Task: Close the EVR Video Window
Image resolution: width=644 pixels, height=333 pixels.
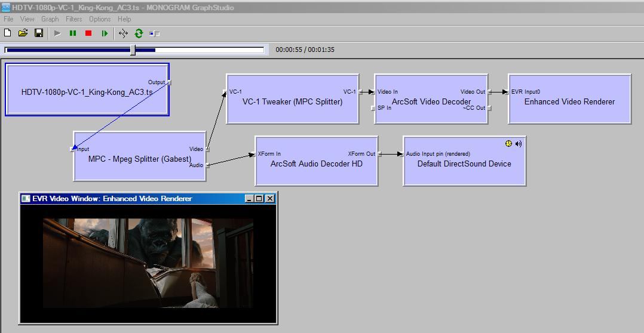Action: tap(269, 199)
